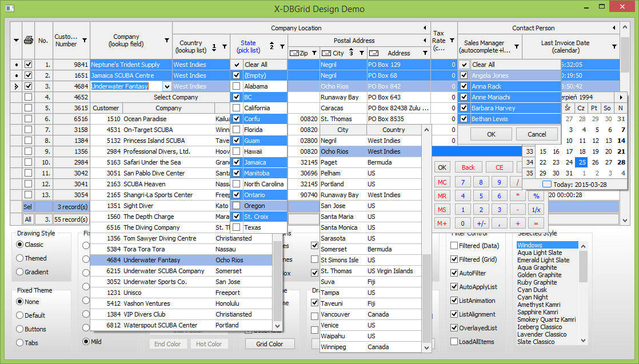
Task: Open the grid's top-left dropdown menu arrow
Action: [x=16, y=41]
